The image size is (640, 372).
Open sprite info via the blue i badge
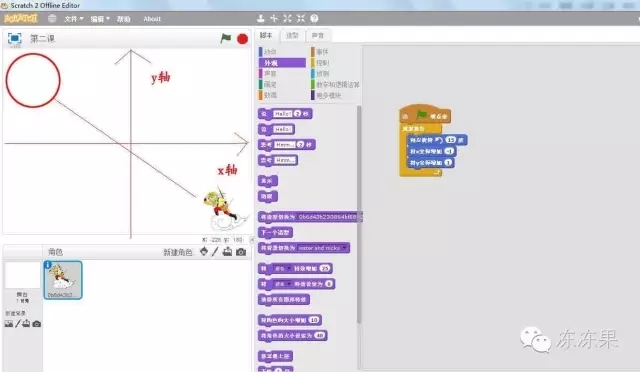(48, 265)
